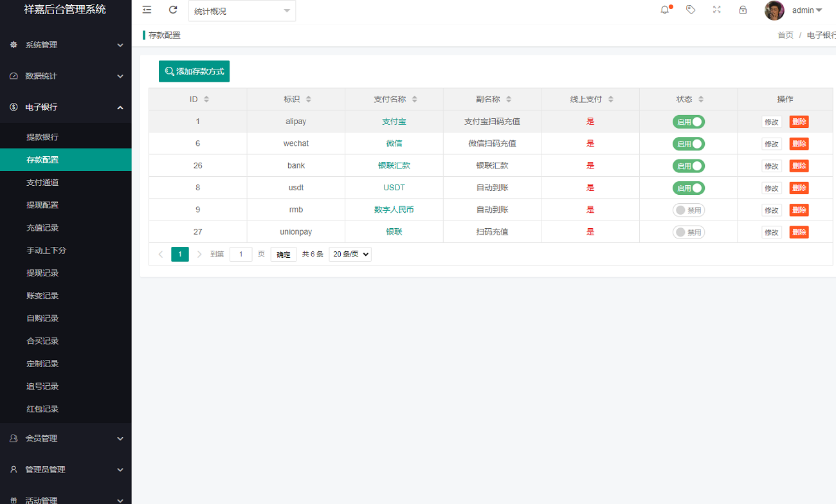Select 充值记录 sidebar item
The height and width of the screenshot is (504, 836).
[x=42, y=228]
